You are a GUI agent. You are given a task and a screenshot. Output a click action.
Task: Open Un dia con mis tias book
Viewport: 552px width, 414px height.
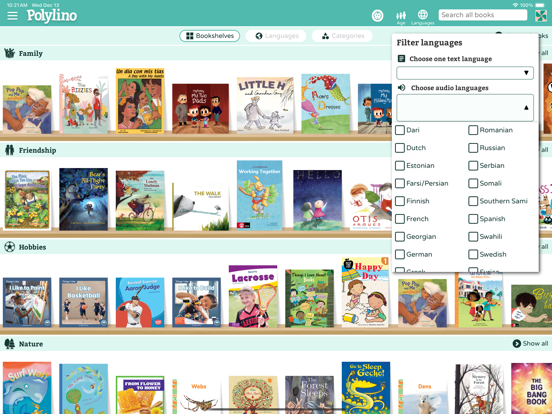[x=140, y=101]
